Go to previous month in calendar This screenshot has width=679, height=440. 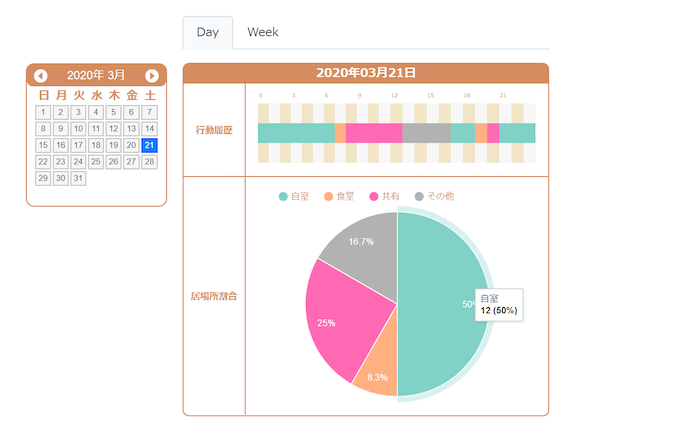tap(41, 76)
